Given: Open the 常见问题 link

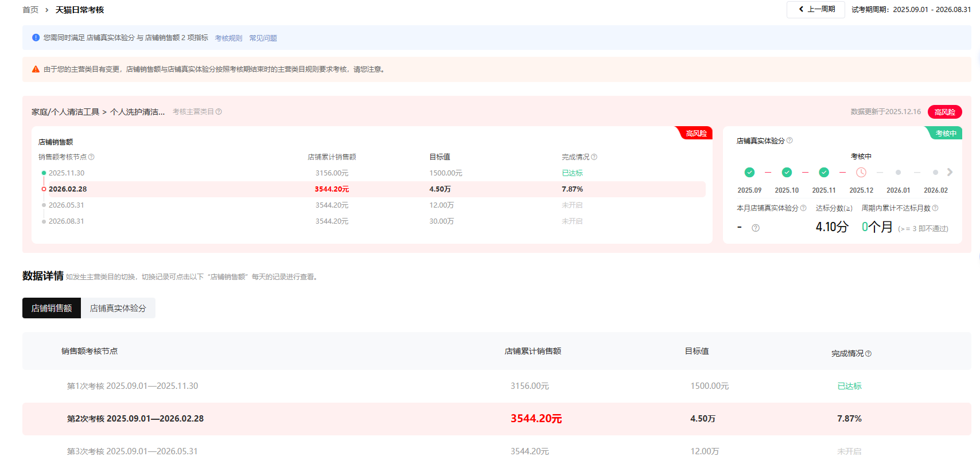Looking at the screenshot, I should (x=263, y=38).
